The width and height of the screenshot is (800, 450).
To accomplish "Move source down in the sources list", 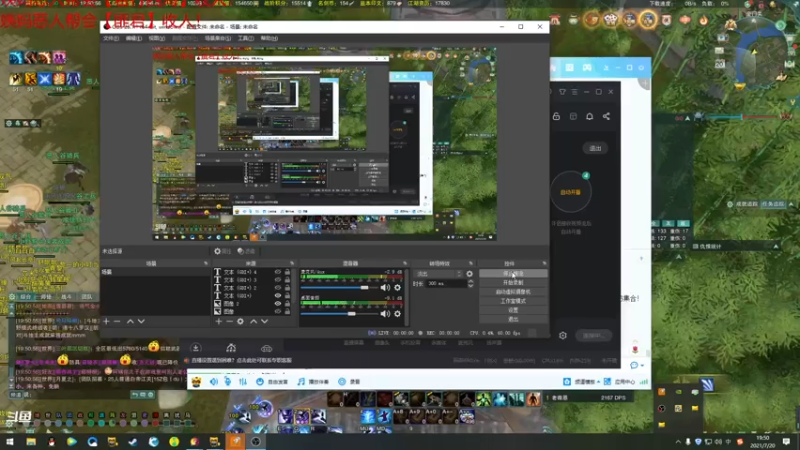I will pos(264,321).
